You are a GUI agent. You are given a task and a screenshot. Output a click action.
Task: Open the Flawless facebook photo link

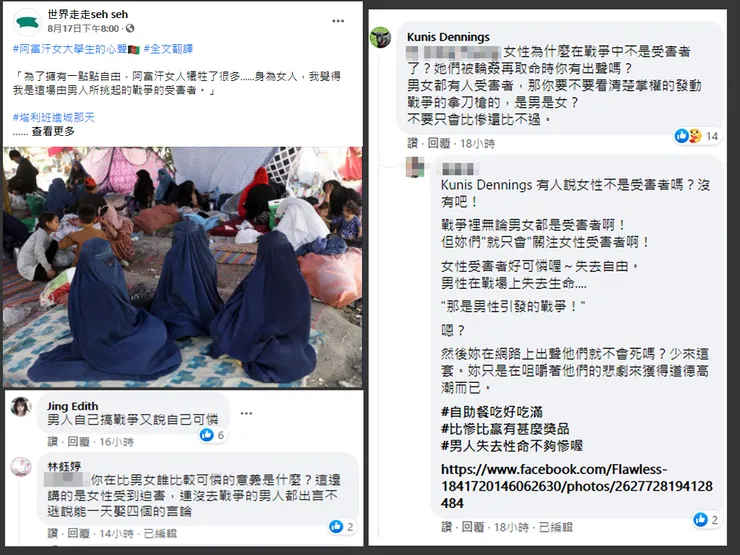point(577,486)
